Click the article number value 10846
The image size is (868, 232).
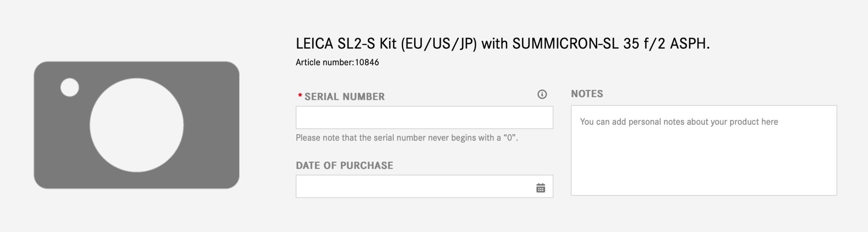click(x=367, y=62)
